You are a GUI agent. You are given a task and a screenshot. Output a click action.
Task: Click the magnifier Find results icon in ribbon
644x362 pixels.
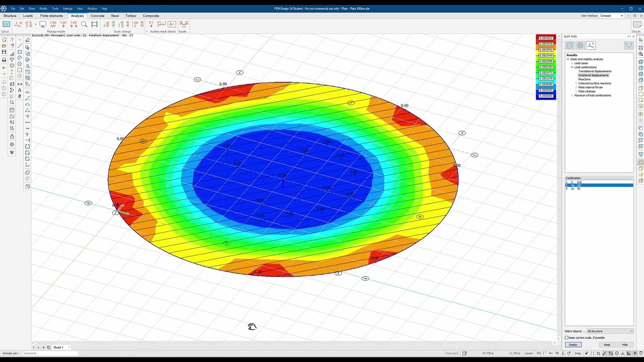click(84, 24)
